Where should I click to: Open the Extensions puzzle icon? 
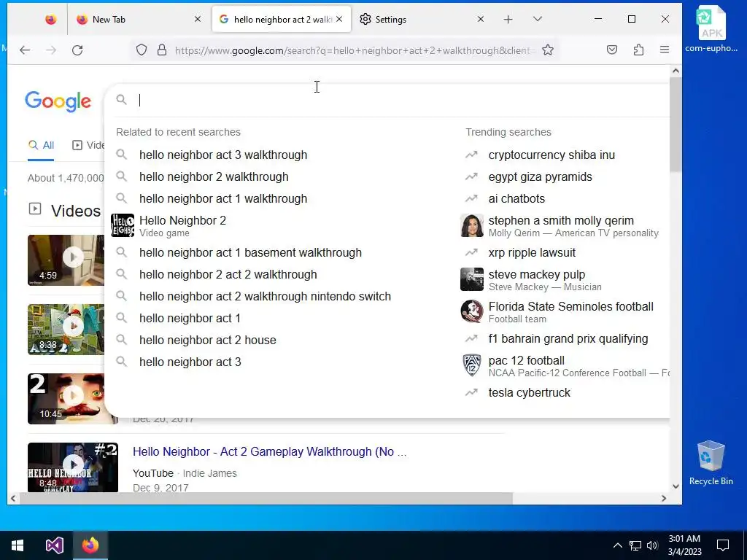click(x=638, y=50)
